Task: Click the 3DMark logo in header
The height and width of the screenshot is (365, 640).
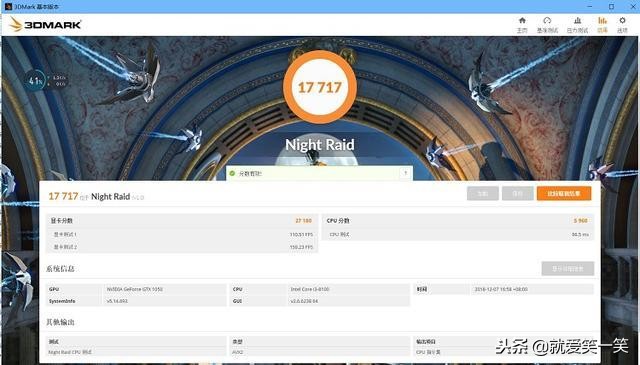Action: coord(45,24)
